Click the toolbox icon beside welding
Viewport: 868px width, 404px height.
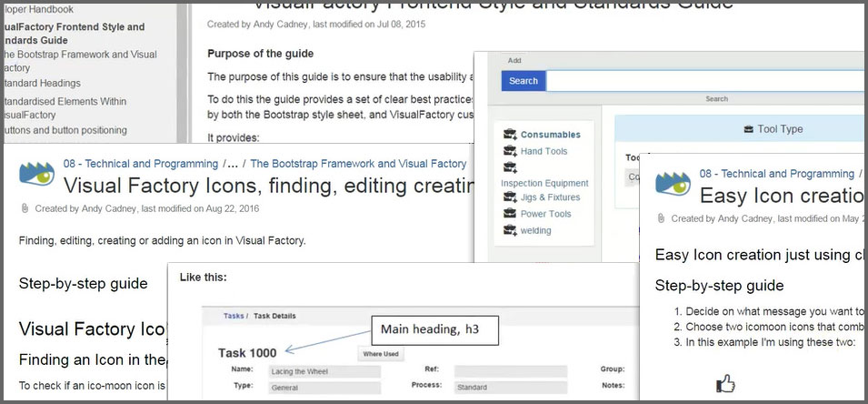coord(510,230)
